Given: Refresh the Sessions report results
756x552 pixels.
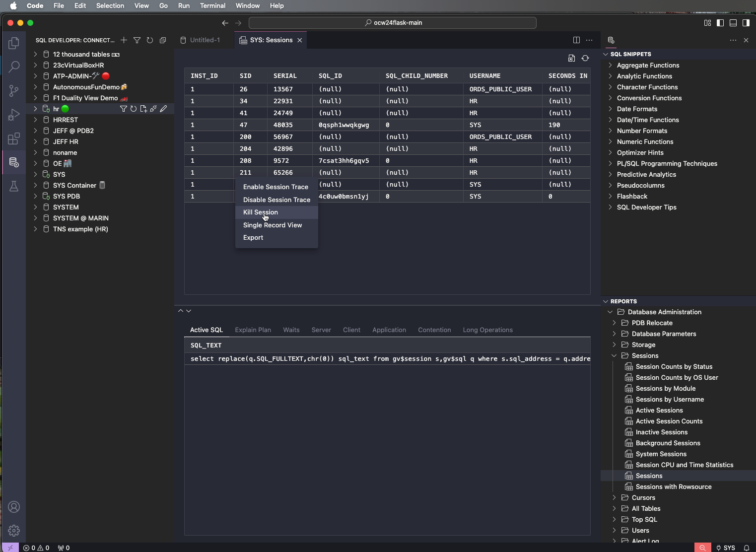Looking at the screenshot, I should pos(585,58).
